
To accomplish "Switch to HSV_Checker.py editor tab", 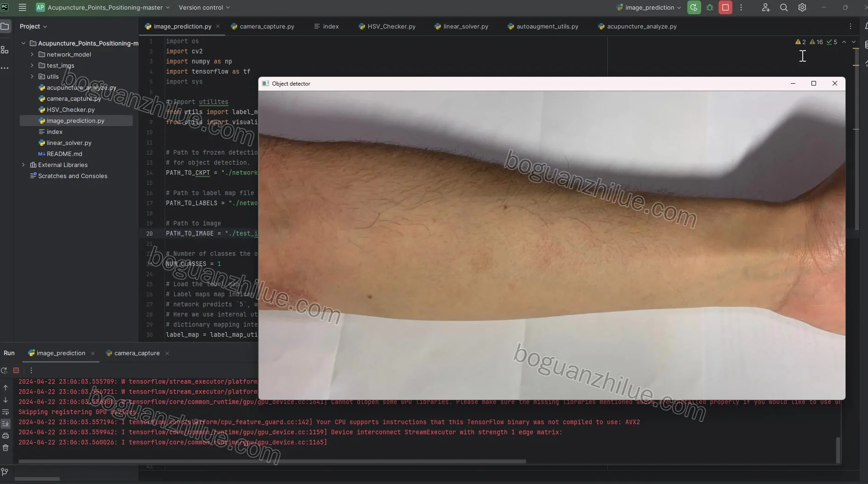I will (x=387, y=26).
